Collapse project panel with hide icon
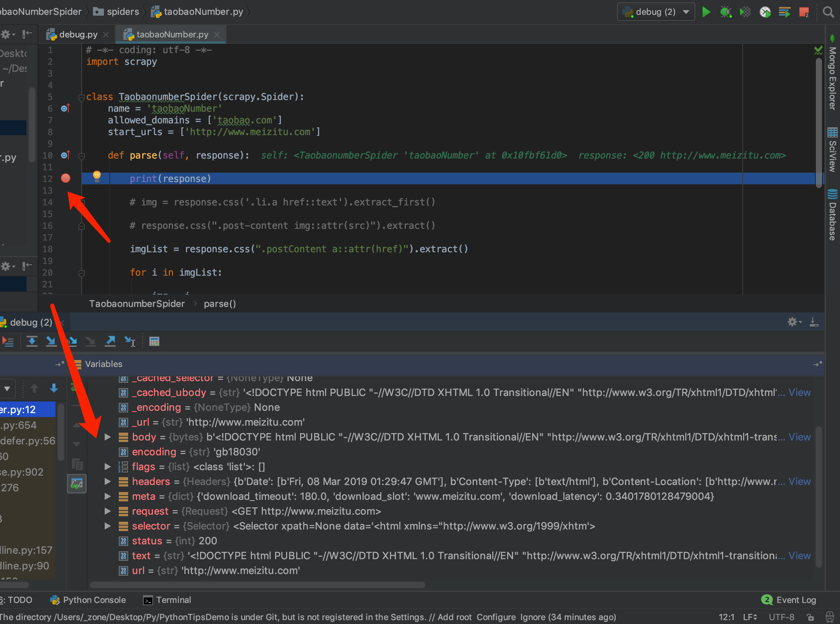The width and height of the screenshot is (840, 624). pos(27,35)
